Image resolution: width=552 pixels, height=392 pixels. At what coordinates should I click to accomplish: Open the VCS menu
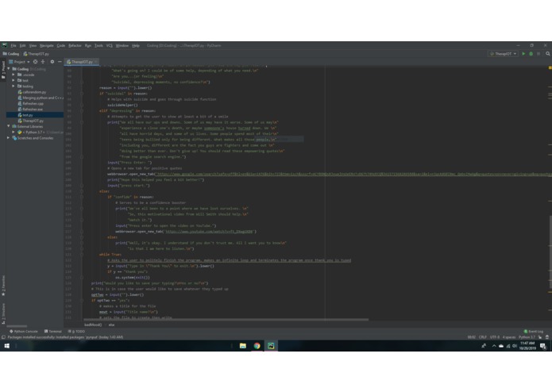(x=110, y=46)
